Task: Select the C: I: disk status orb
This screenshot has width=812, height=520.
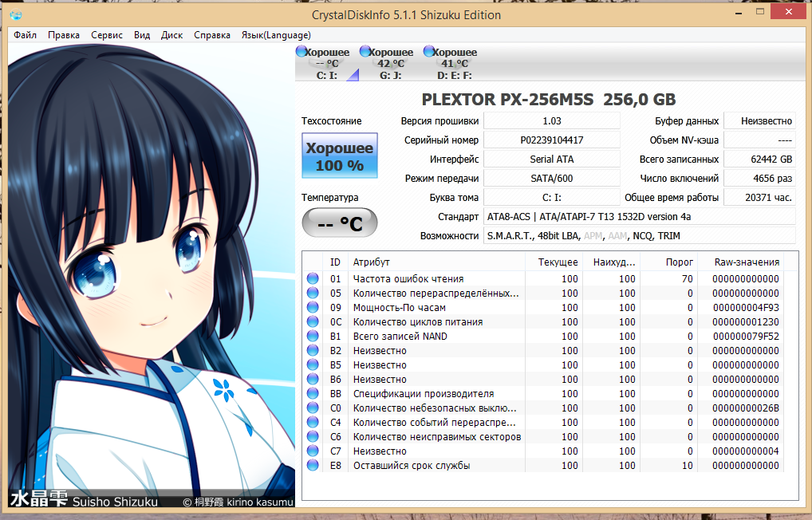Action: click(x=302, y=51)
